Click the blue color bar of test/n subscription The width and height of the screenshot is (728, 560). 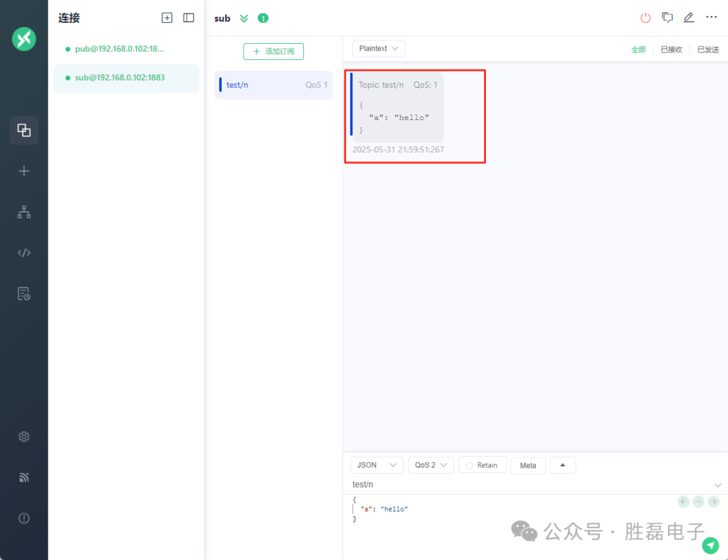(x=220, y=84)
